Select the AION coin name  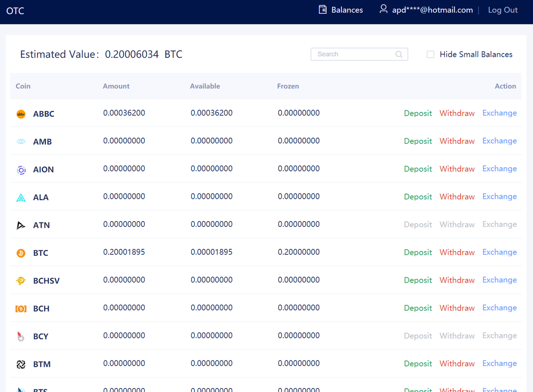(44, 170)
